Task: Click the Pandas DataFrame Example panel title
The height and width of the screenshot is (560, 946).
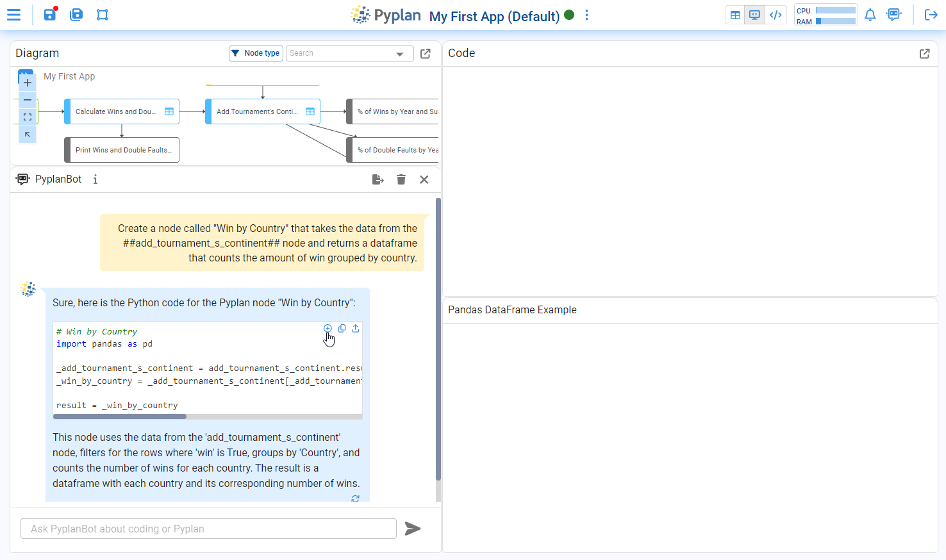Action: pyautogui.click(x=512, y=310)
